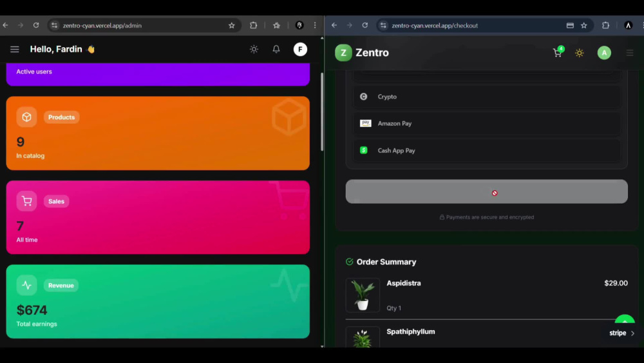Go forward in admin browser window
644x363 pixels.
click(21, 26)
